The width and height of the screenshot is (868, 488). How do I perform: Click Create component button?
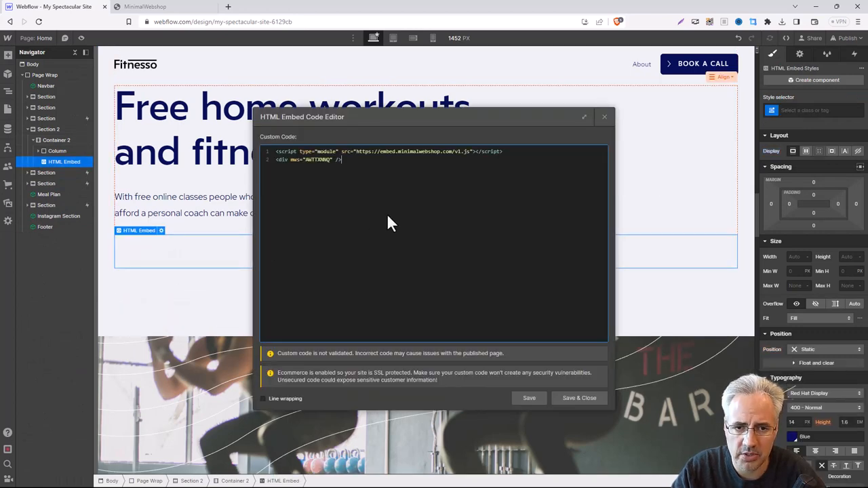(x=812, y=80)
